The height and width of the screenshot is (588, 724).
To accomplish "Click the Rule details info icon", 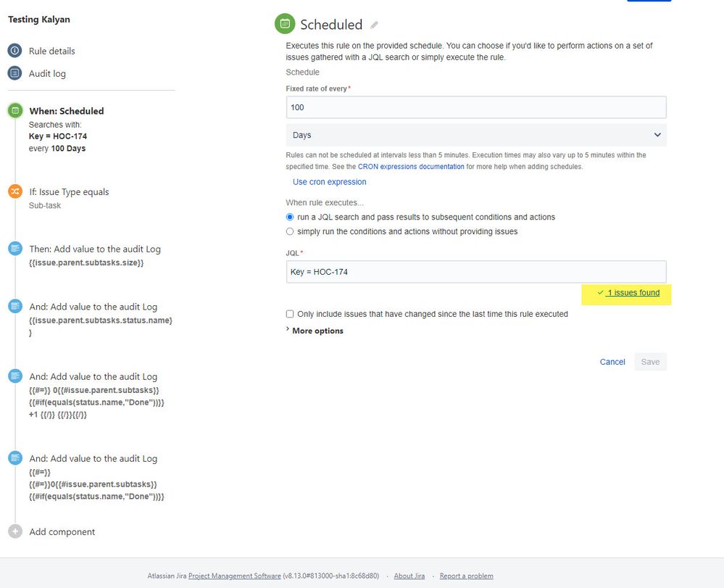I will pyautogui.click(x=15, y=51).
